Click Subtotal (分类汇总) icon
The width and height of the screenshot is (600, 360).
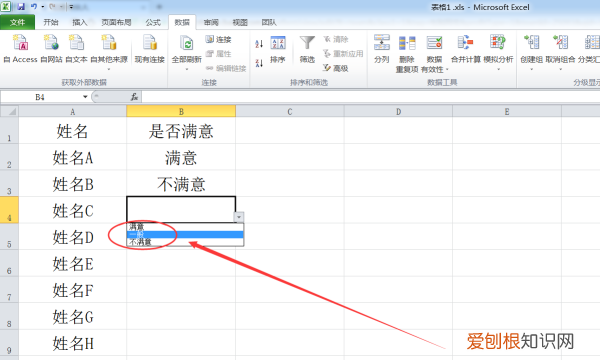(592, 43)
